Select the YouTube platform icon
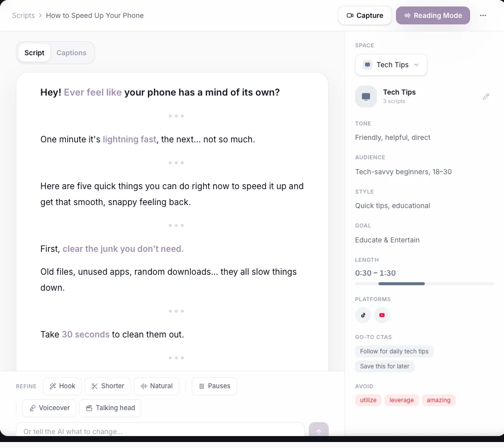 [x=382, y=315]
